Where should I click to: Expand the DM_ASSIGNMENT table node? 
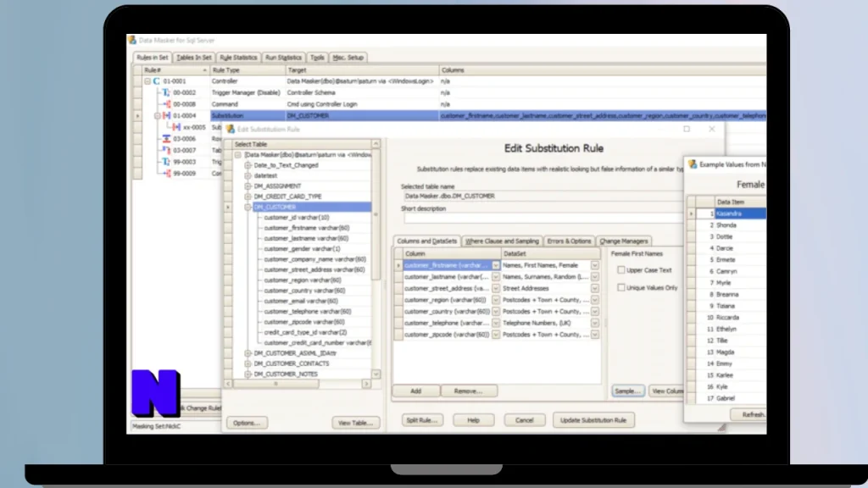pos(248,186)
